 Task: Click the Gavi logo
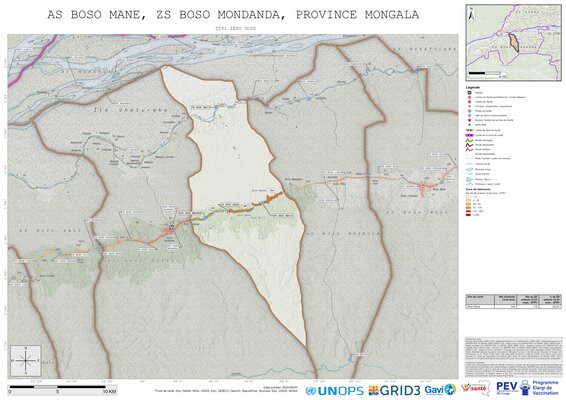click(440, 390)
